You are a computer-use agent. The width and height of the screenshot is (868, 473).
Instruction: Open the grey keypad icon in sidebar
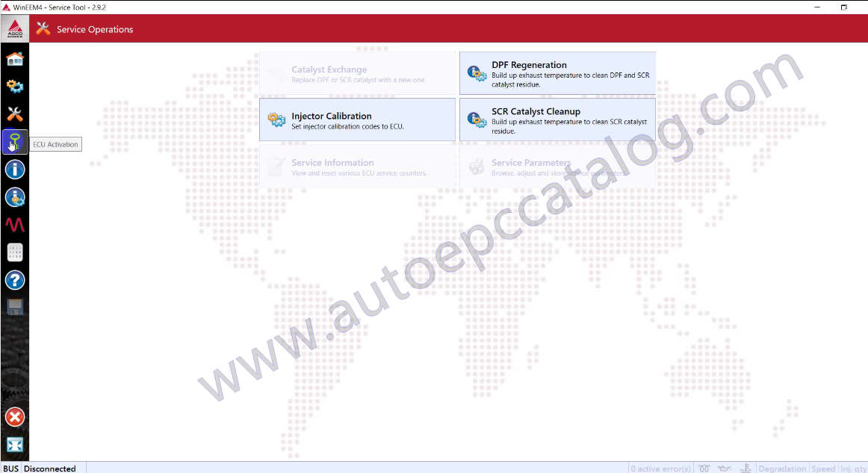[15, 253]
